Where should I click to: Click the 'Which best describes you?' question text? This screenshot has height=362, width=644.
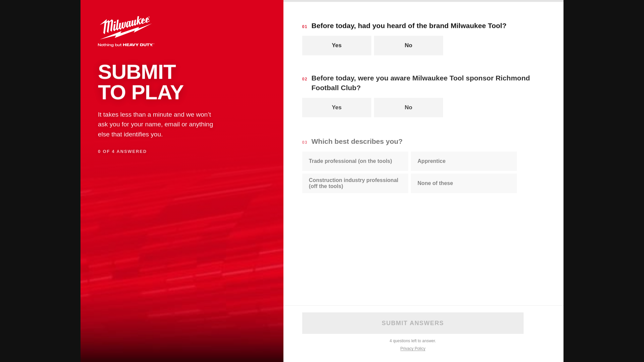click(x=357, y=141)
